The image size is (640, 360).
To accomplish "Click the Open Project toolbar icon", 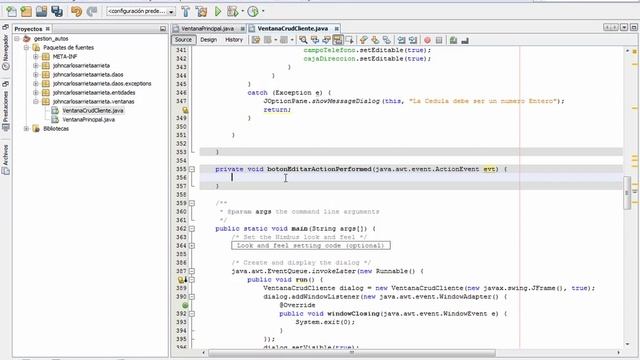I will pos(41,11).
